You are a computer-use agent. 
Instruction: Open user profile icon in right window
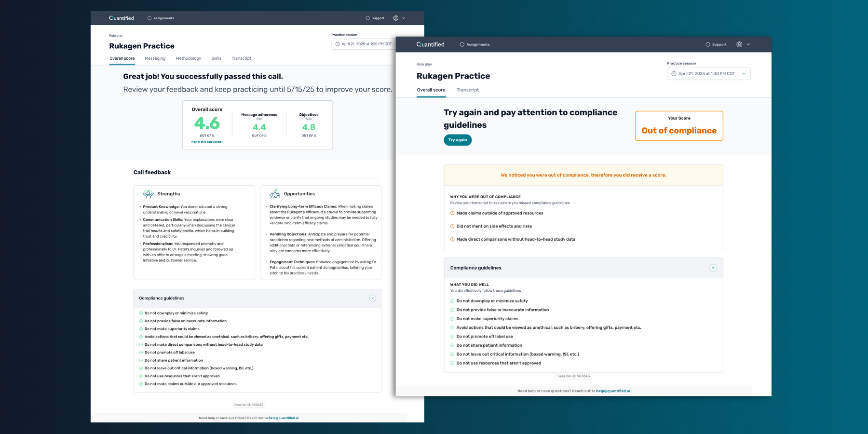point(739,44)
